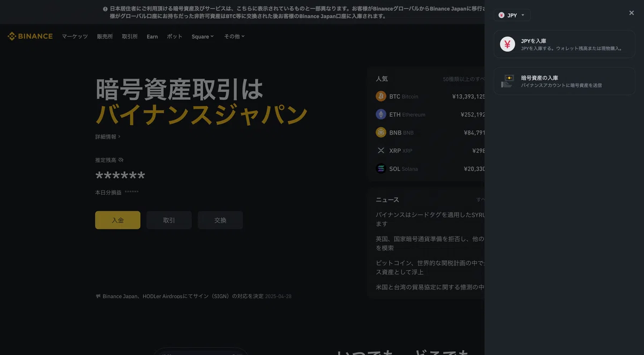Click the Ethereum coin icon

click(381, 114)
